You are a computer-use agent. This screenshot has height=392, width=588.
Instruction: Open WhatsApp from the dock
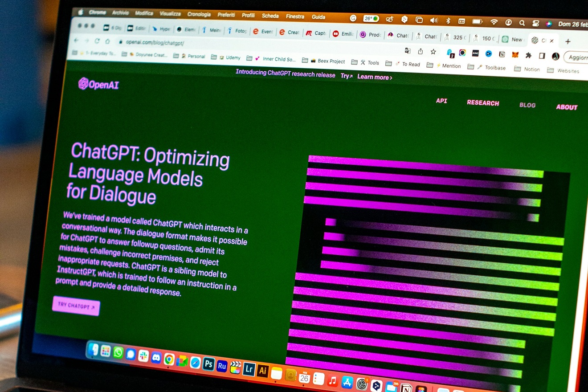tap(118, 353)
